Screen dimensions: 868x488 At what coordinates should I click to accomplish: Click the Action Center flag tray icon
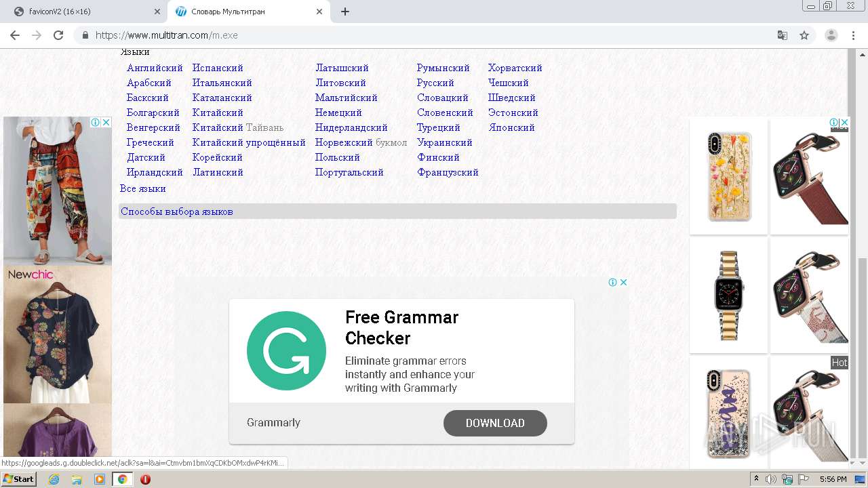(x=804, y=479)
